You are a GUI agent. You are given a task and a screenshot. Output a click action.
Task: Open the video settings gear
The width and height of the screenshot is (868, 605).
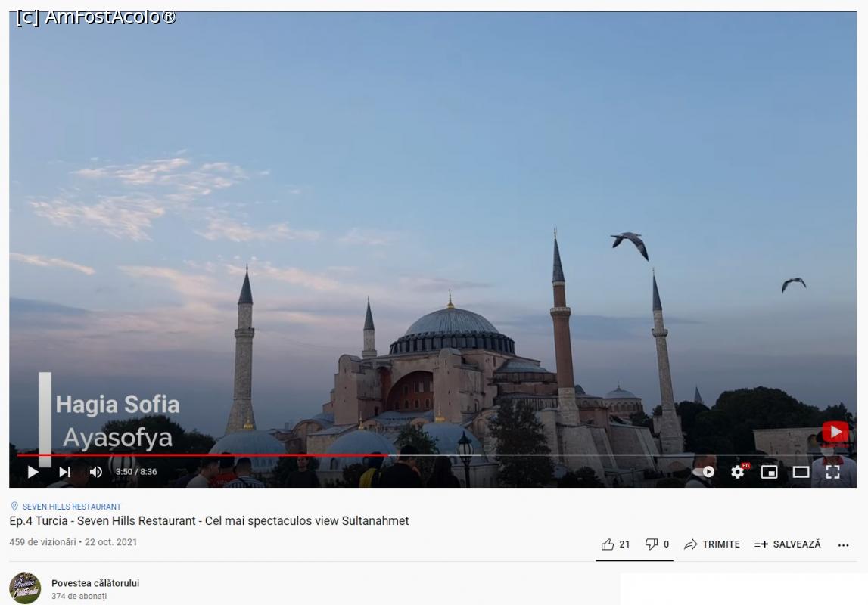737,472
